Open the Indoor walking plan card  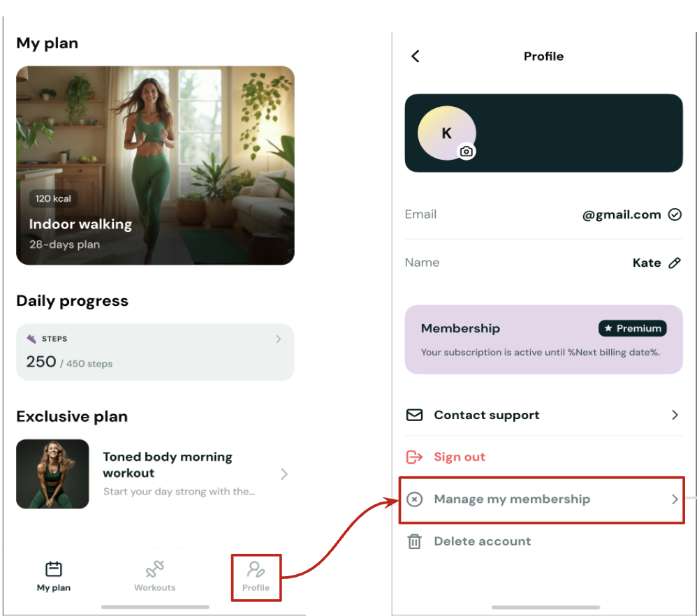pyautogui.click(x=155, y=166)
